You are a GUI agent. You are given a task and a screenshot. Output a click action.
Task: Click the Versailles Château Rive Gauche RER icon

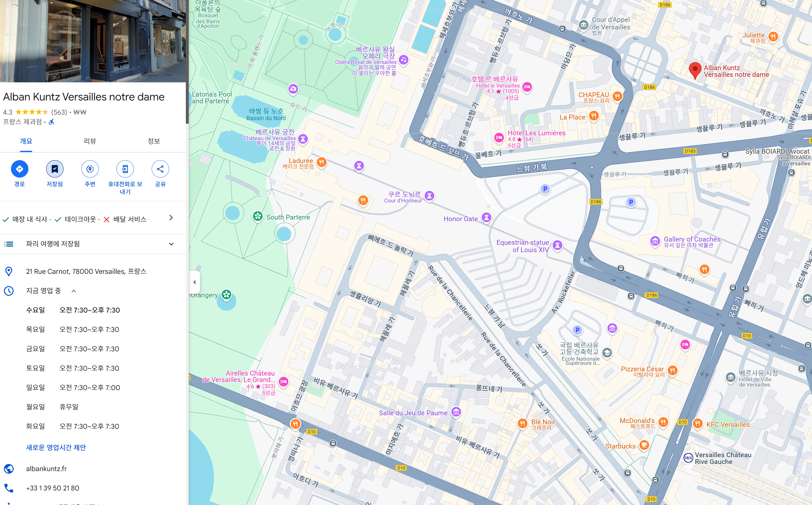coord(688,458)
